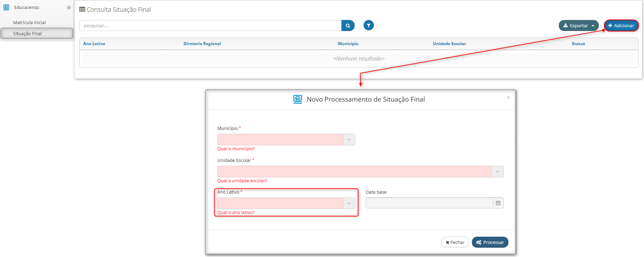Click the dialog header Educacenso logo icon

[298, 99]
